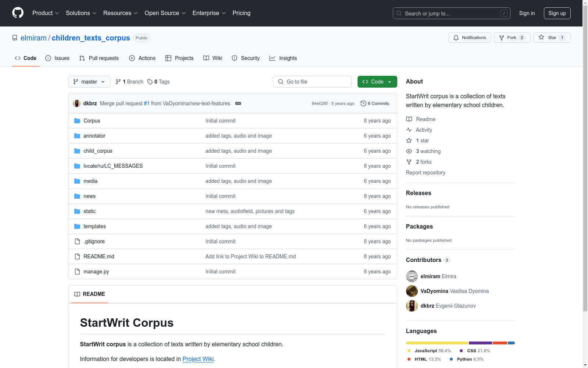This screenshot has height=368, width=588.
Task: Click the Search or jump to field
Action: (x=452, y=13)
